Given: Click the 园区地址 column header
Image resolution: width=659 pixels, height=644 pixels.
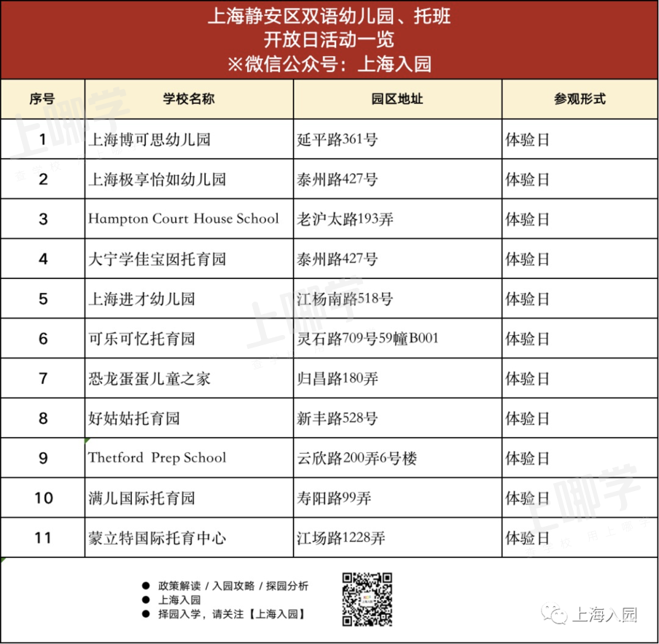Looking at the screenshot, I should (x=397, y=99).
